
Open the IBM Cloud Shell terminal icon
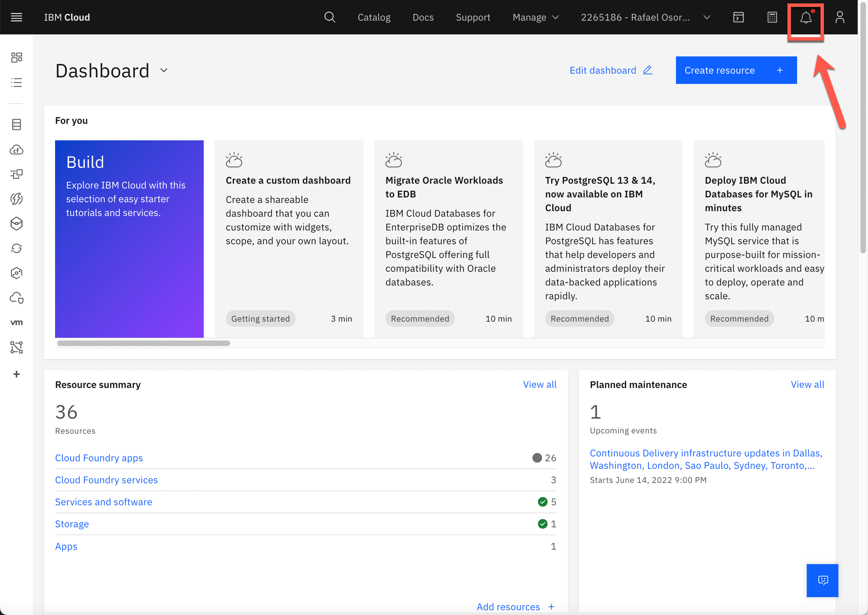tap(739, 17)
